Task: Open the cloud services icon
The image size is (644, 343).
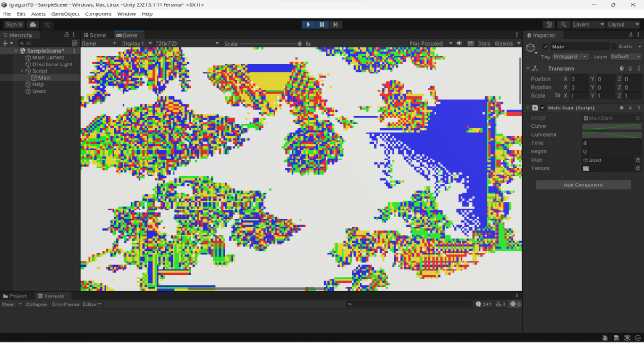Action: (x=33, y=25)
